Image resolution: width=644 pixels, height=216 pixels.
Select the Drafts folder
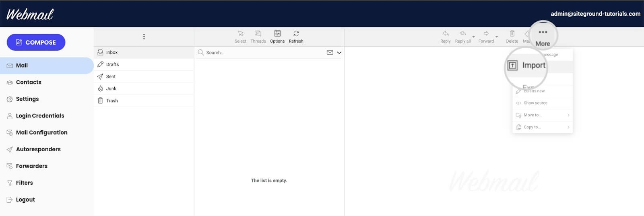[144, 64]
